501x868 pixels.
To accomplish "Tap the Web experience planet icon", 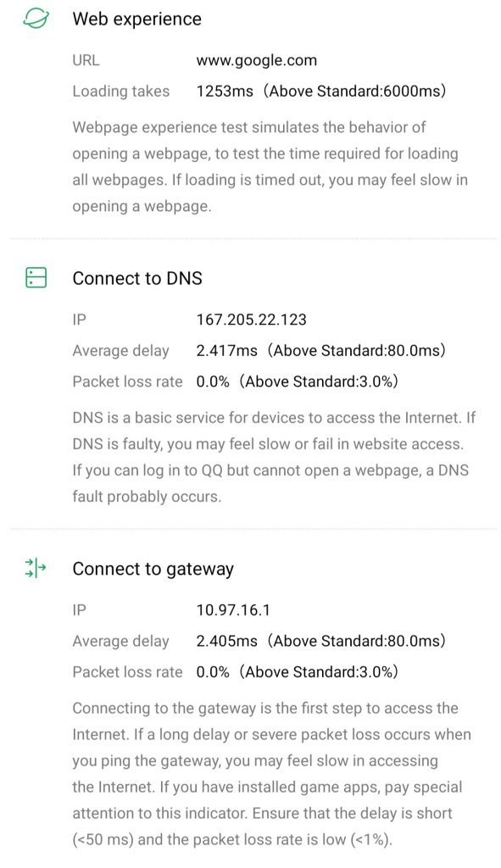I will click(x=36, y=19).
